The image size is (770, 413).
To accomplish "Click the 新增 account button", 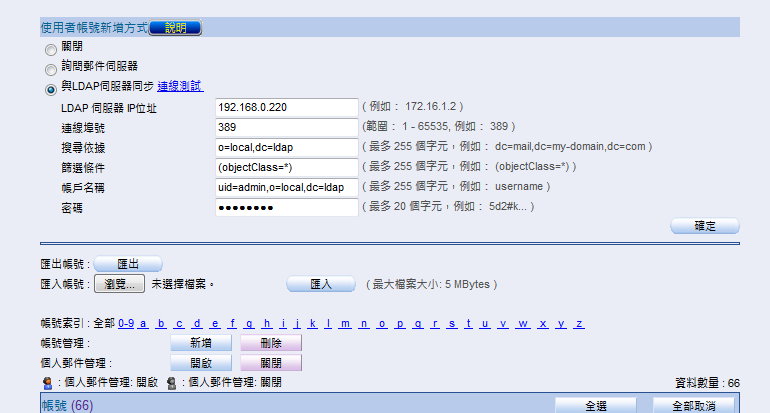I will point(200,343).
